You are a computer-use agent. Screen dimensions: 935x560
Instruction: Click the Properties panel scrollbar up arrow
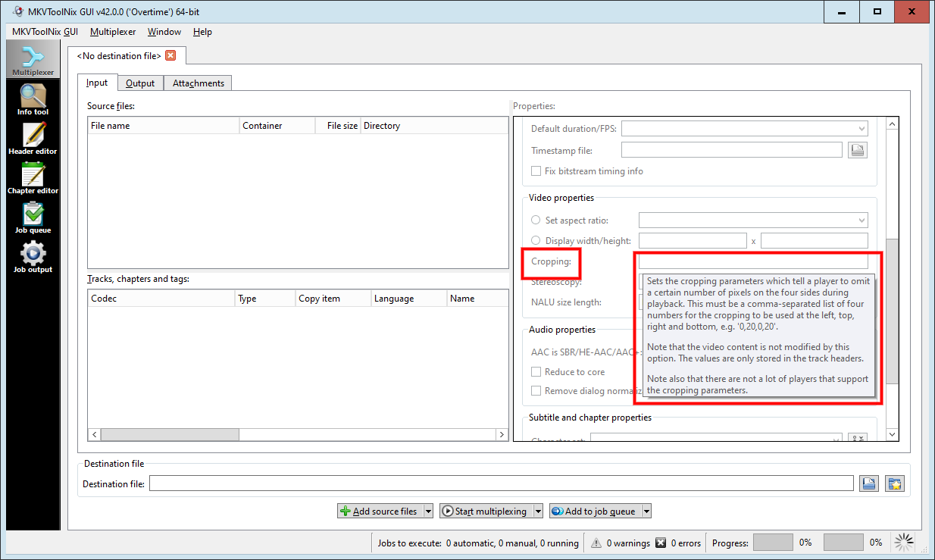point(892,124)
